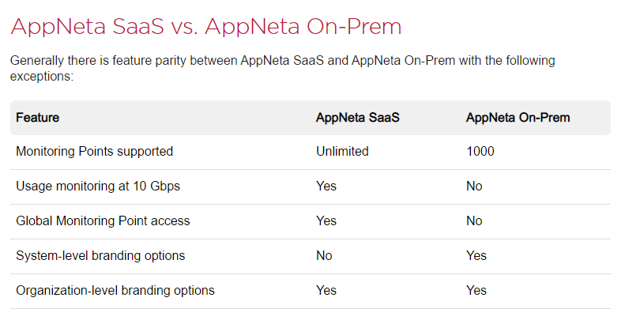Click the "Organization-level branding options" label

tap(115, 290)
